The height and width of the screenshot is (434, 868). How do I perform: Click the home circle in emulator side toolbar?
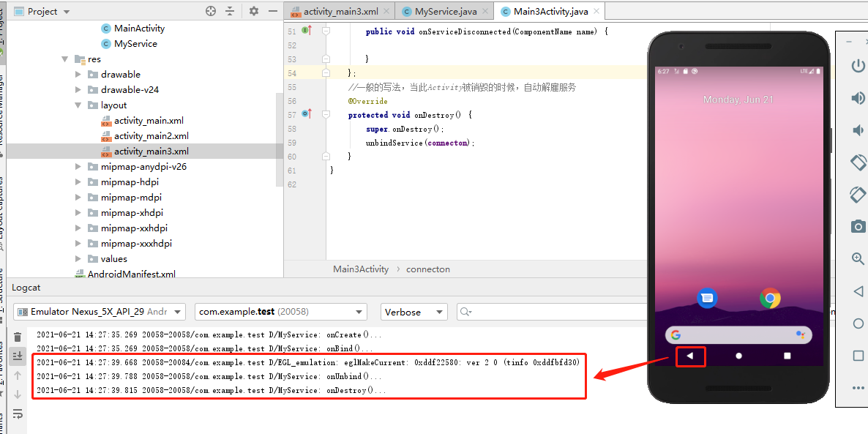click(858, 323)
